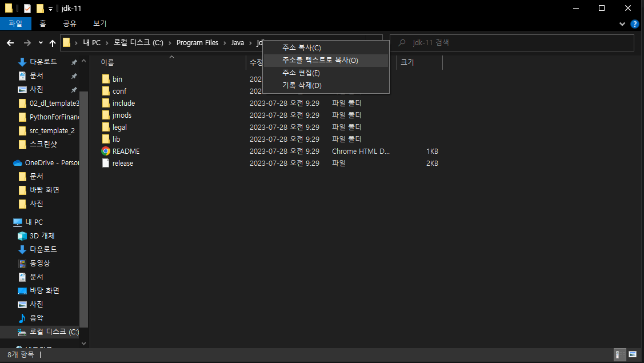Open pinned 사진 in quick access
This screenshot has height=363, width=644.
[36, 89]
